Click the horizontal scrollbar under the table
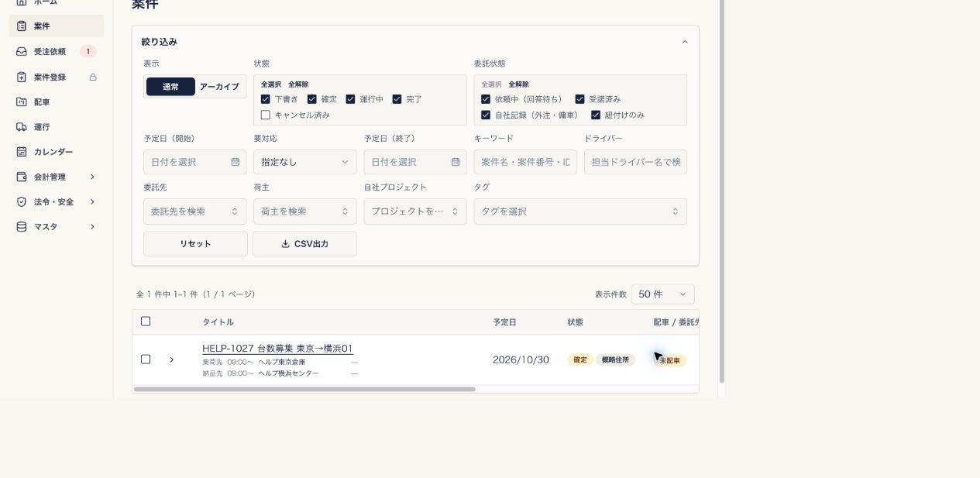Screen dimensions: 980x478 (x=304, y=389)
